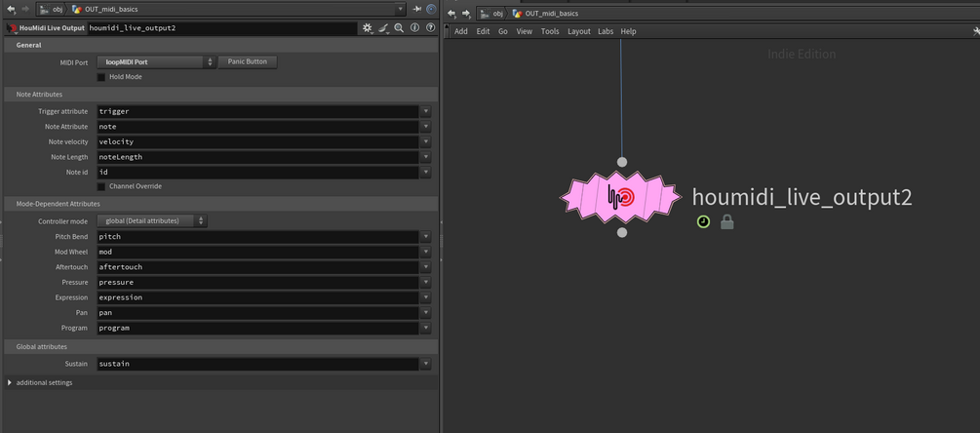Image resolution: width=980 pixels, height=433 pixels.
Task: Open the Tools menu
Action: click(x=550, y=31)
